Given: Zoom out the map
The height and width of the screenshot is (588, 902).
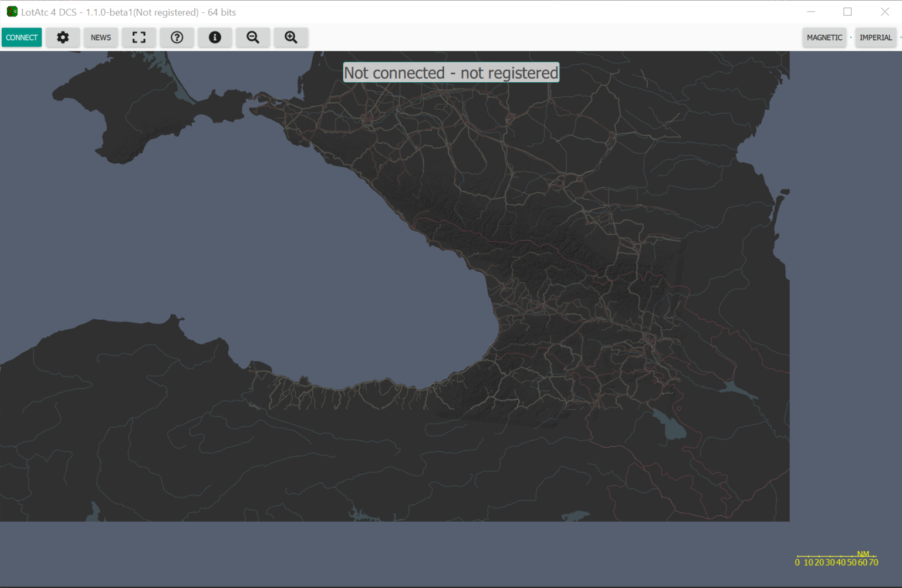Looking at the screenshot, I should [253, 38].
